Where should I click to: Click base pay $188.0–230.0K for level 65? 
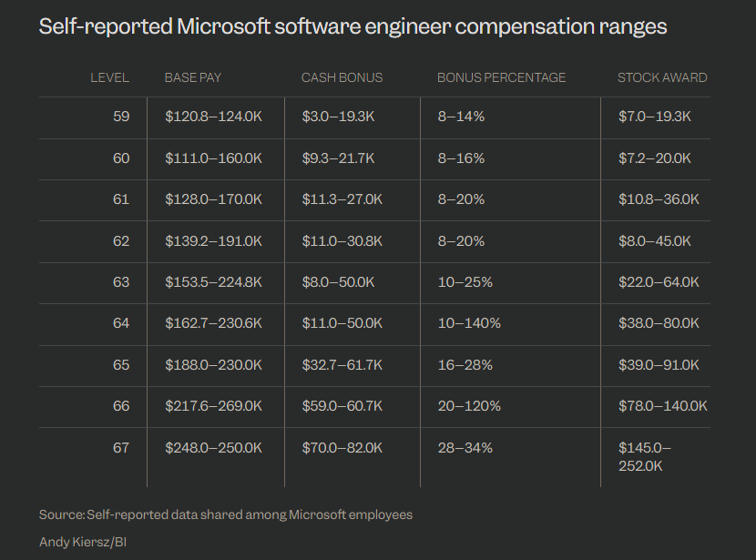[213, 365]
